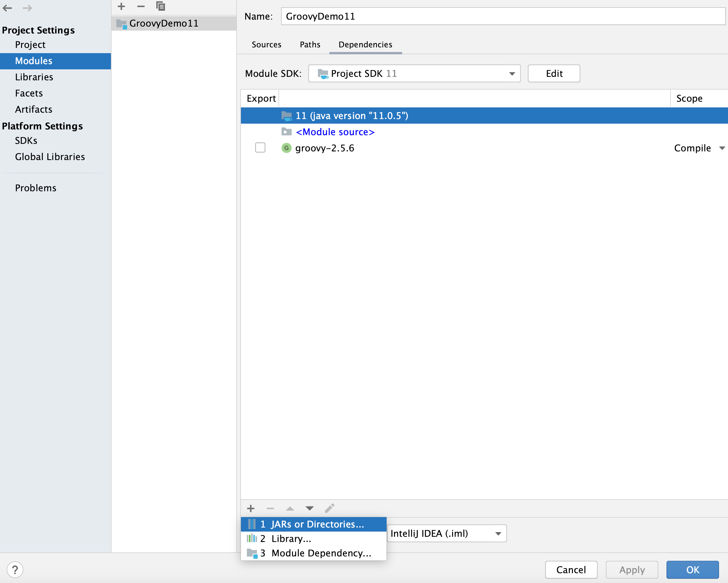This screenshot has width=728, height=583.
Task: Click the back navigation arrow
Action: click(x=8, y=8)
